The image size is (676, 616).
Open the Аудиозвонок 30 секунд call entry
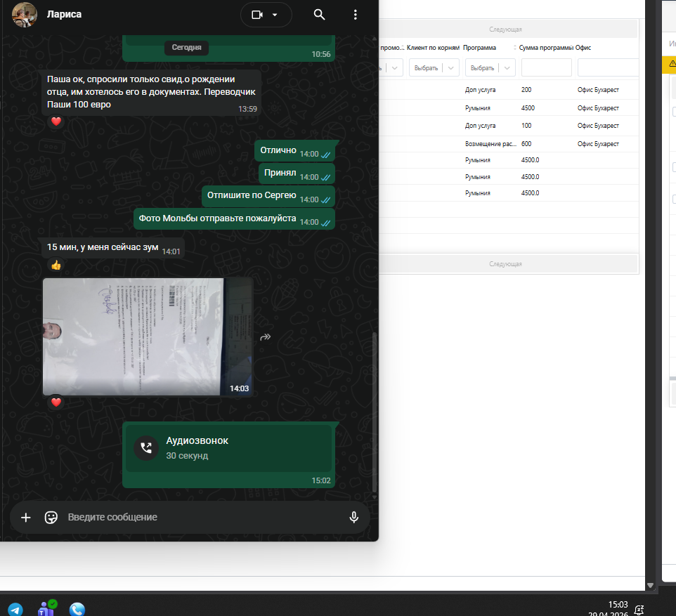point(228,448)
